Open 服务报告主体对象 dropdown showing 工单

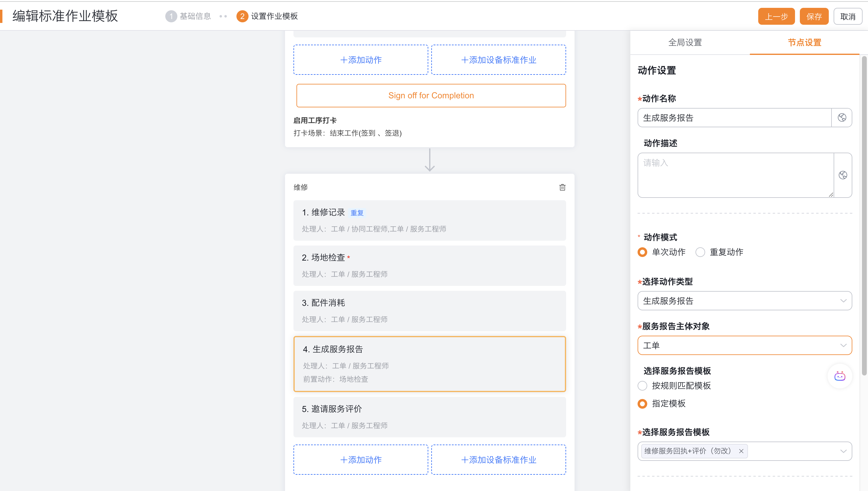(x=744, y=345)
